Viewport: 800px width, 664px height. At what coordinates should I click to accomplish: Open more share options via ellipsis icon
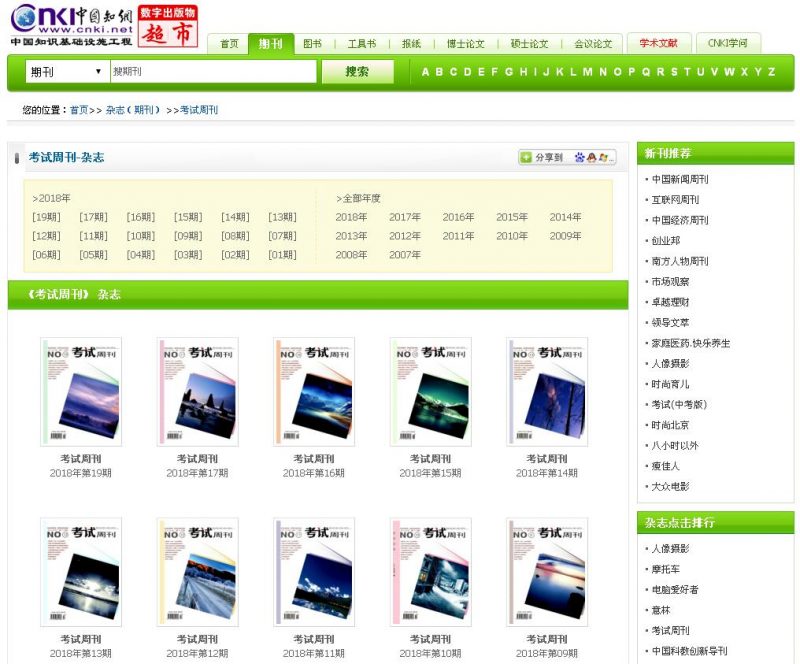pyautogui.click(x=614, y=158)
